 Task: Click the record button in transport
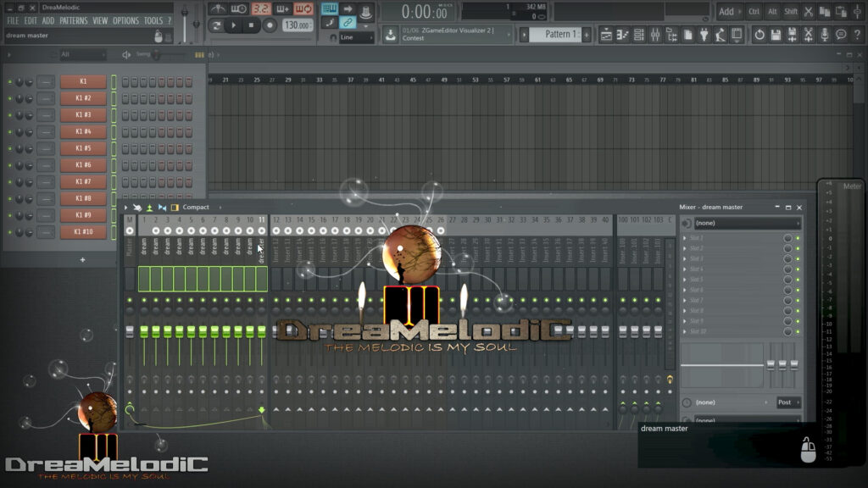pyautogui.click(x=270, y=25)
